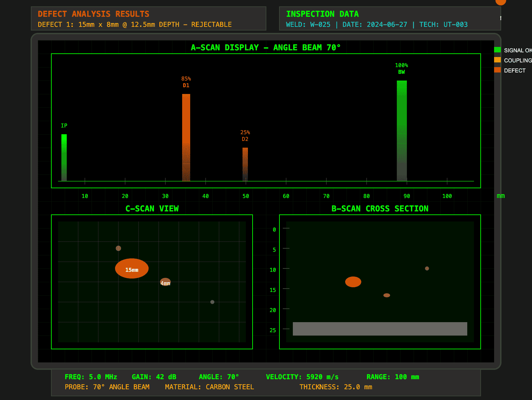Click the 0 depth label on B-scan axis
Image resolution: width=532 pixels, height=400 pixels.
coord(274,230)
